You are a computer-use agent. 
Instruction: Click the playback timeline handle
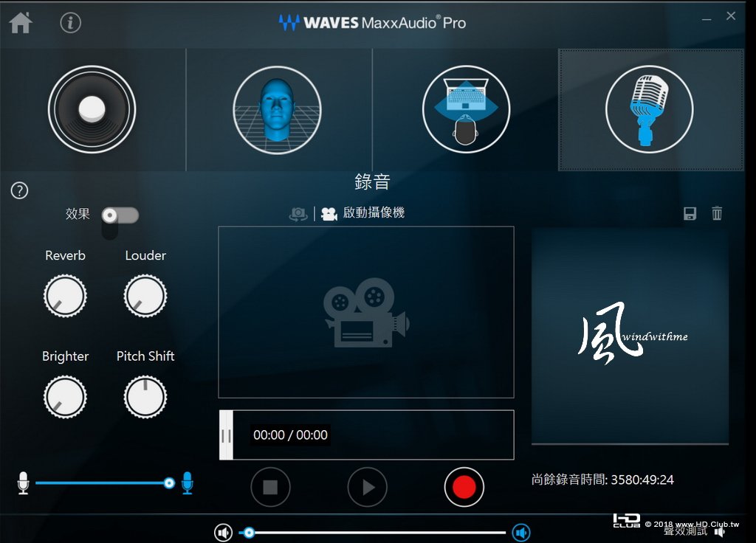[226, 435]
